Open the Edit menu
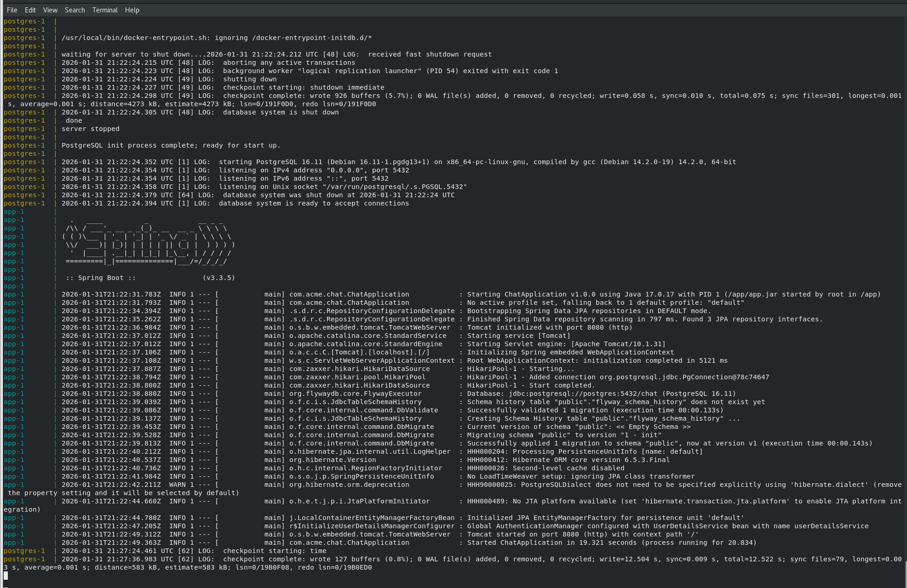The width and height of the screenshot is (907, 588). (x=30, y=10)
